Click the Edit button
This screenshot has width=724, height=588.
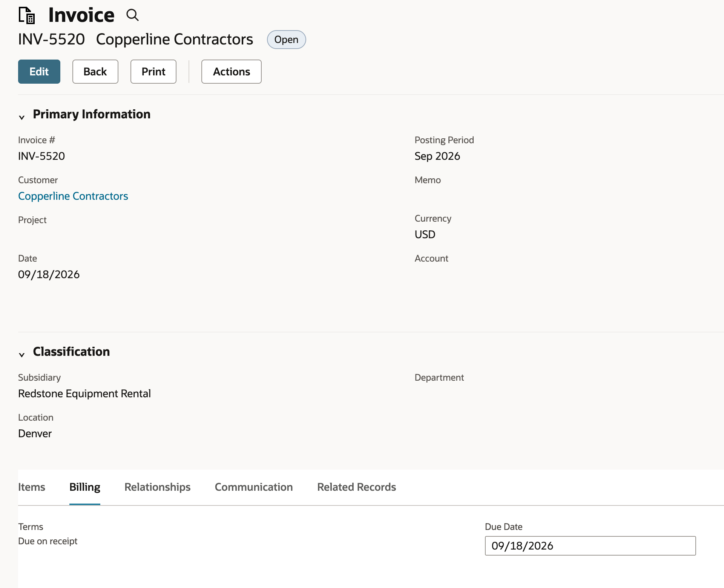click(x=39, y=72)
